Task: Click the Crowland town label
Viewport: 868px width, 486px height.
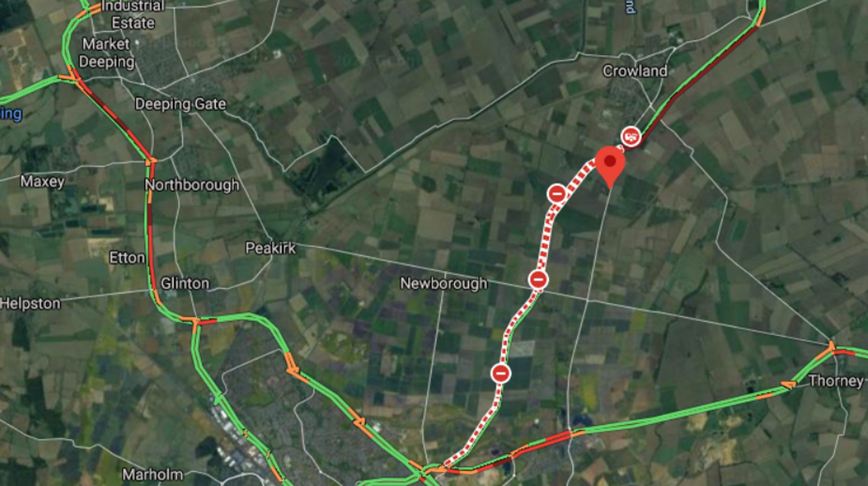Action: (635, 71)
